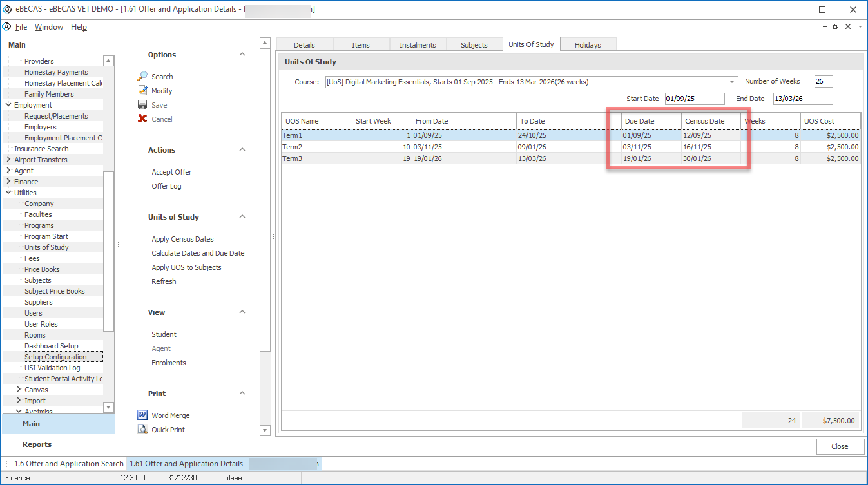Viewport: 868px width, 485px height.
Task: Click the red Cancel X icon
Action: (x=142, y=119)
